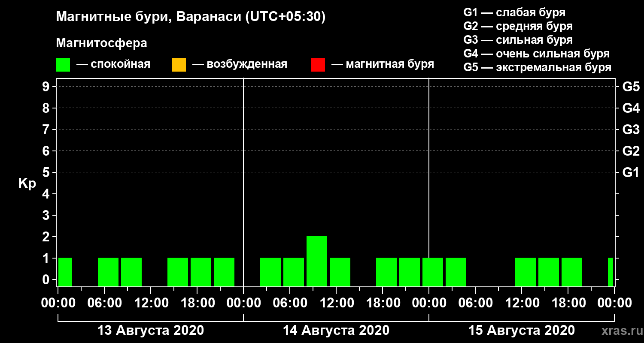
Task: Click the green 'спокойная' legend swatch
Action: coord(63,65)
